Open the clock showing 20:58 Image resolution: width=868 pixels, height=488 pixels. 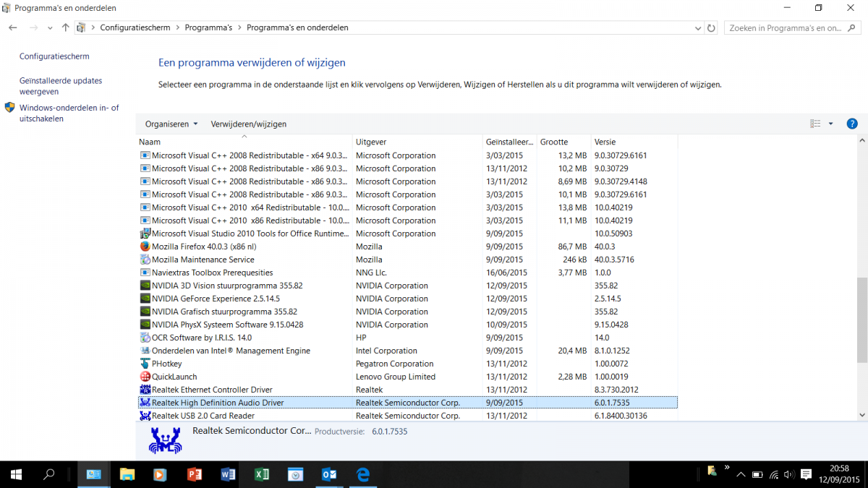840,475
